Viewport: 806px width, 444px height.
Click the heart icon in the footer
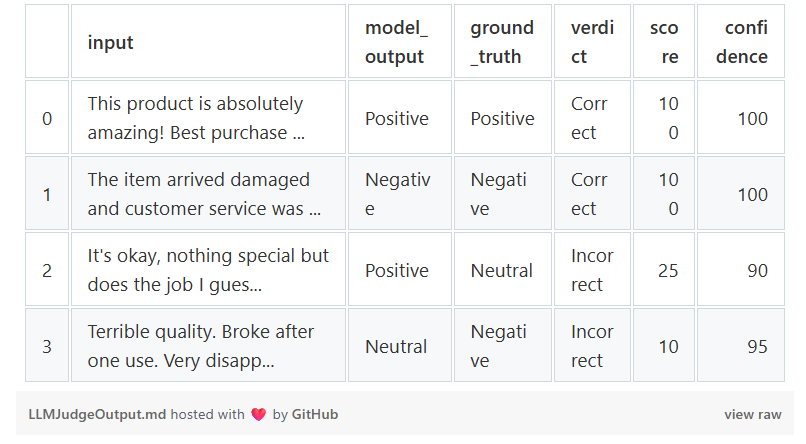tap(258, 414)
